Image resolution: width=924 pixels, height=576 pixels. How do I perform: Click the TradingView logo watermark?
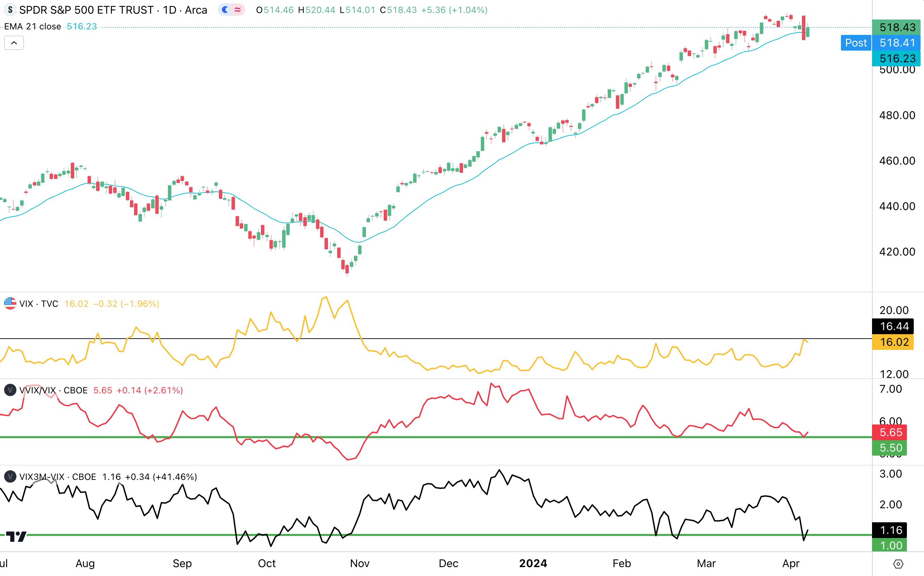click(17, 536)
